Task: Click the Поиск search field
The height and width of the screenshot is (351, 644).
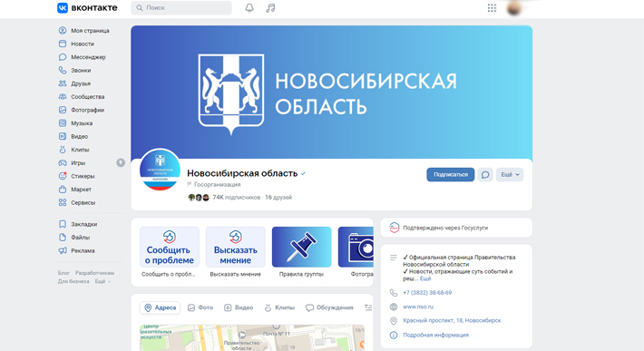Action: [181, 8]
